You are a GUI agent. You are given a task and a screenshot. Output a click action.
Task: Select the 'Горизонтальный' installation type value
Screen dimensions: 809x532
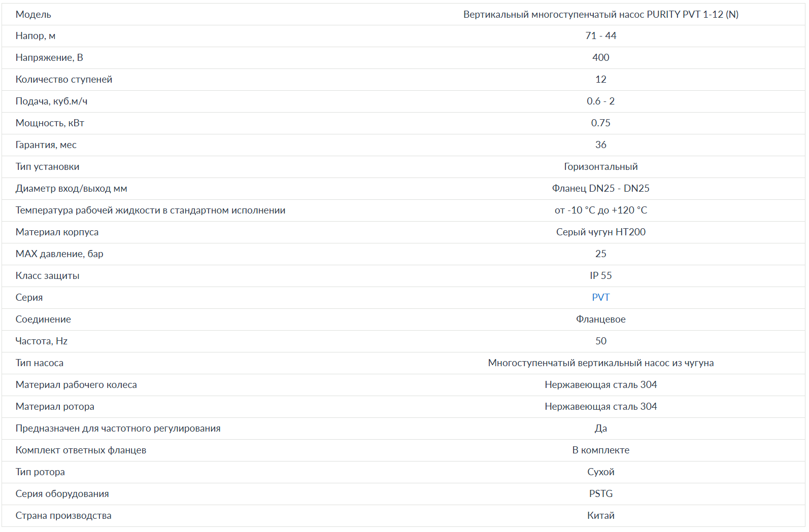pyautogui.click(x=600, y=167)
